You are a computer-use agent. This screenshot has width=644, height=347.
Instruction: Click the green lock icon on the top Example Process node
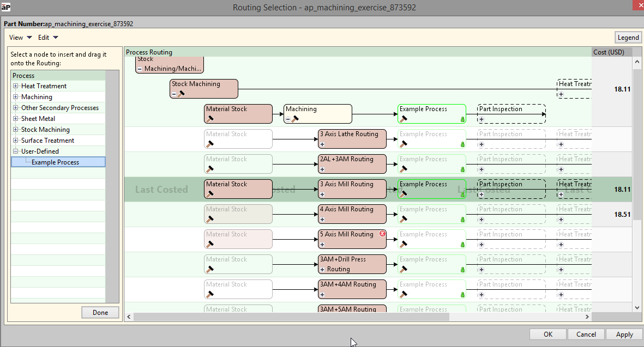tap(462, 119)
